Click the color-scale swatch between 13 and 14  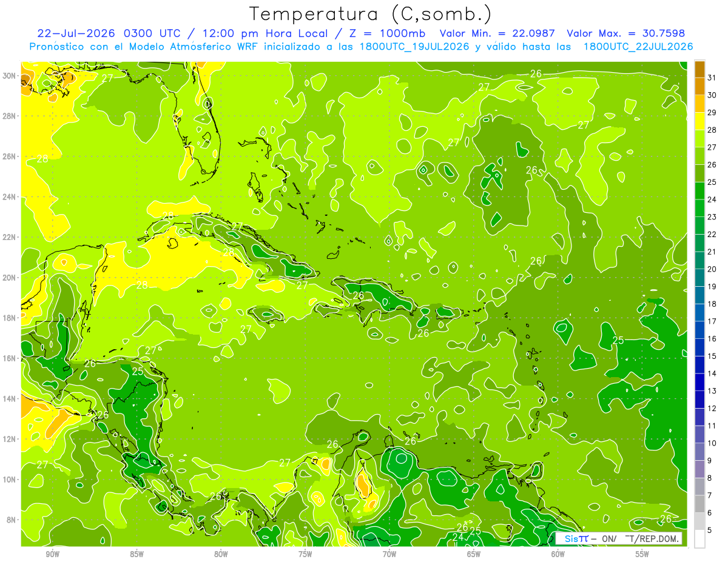(699, 382)
